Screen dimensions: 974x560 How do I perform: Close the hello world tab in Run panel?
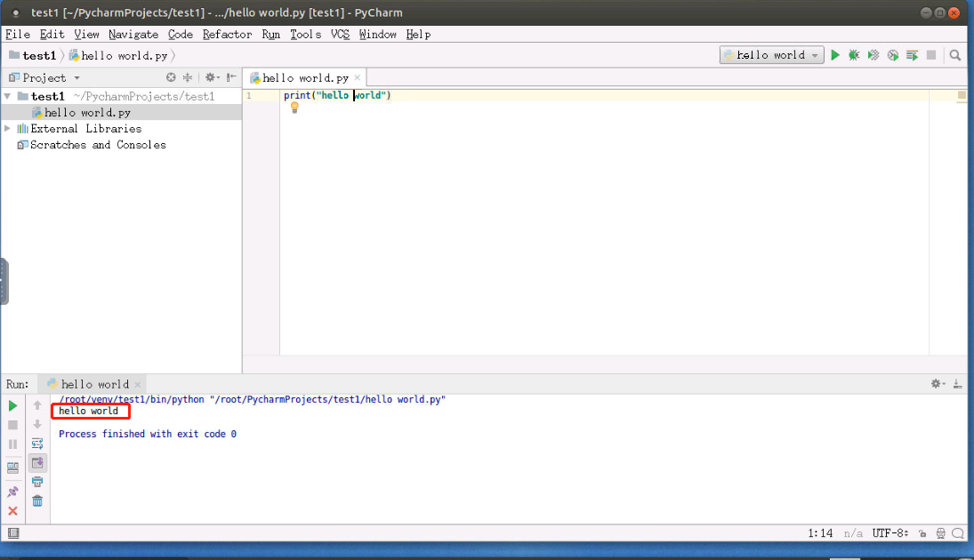point(138,384)
